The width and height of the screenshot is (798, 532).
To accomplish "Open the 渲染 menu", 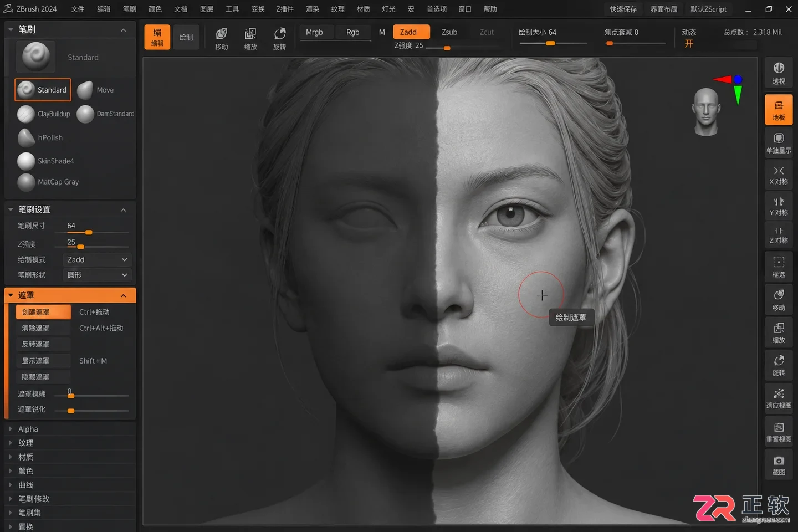I will pos(313,9).
